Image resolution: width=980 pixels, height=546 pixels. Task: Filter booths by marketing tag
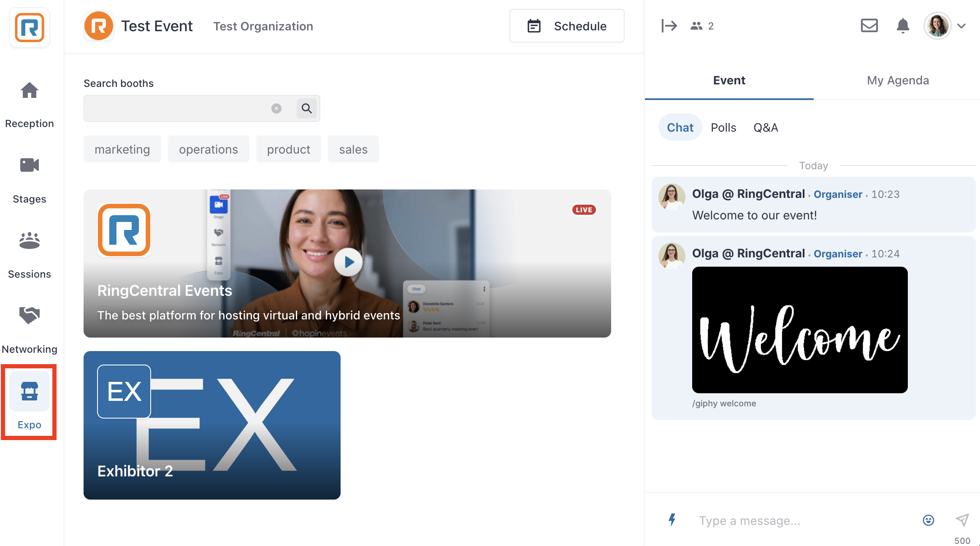pos(122,149)
